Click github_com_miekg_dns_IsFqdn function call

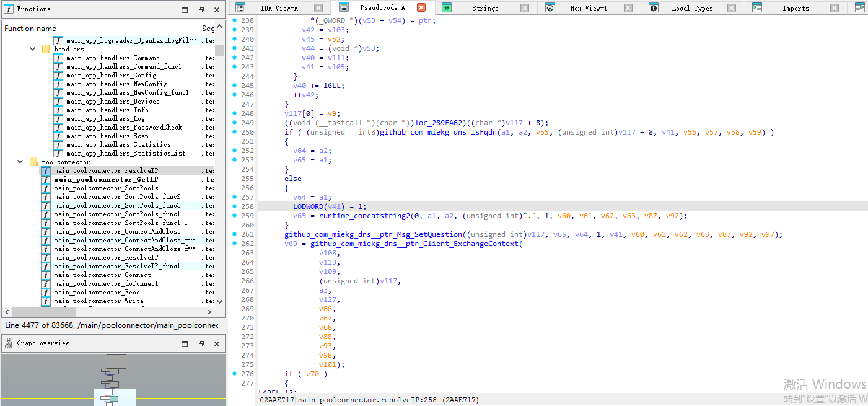point(439,132)
